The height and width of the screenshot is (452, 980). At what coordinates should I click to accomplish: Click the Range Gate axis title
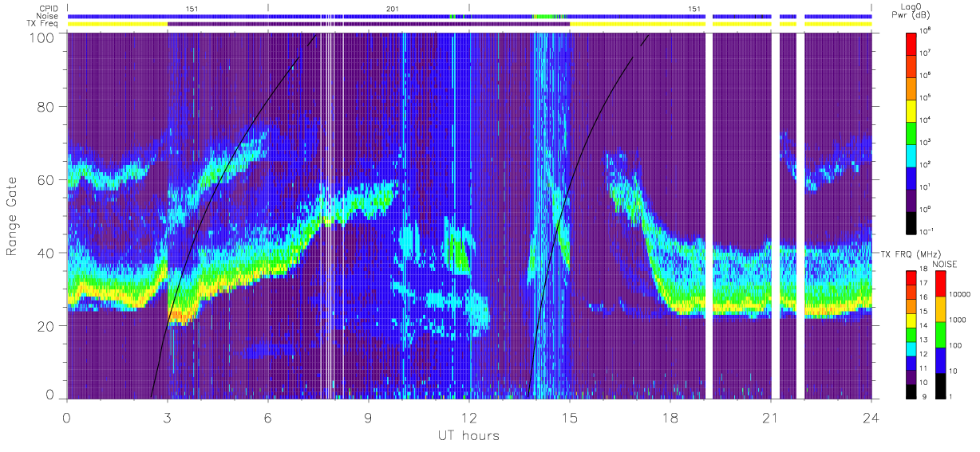(x=12, y=217)
